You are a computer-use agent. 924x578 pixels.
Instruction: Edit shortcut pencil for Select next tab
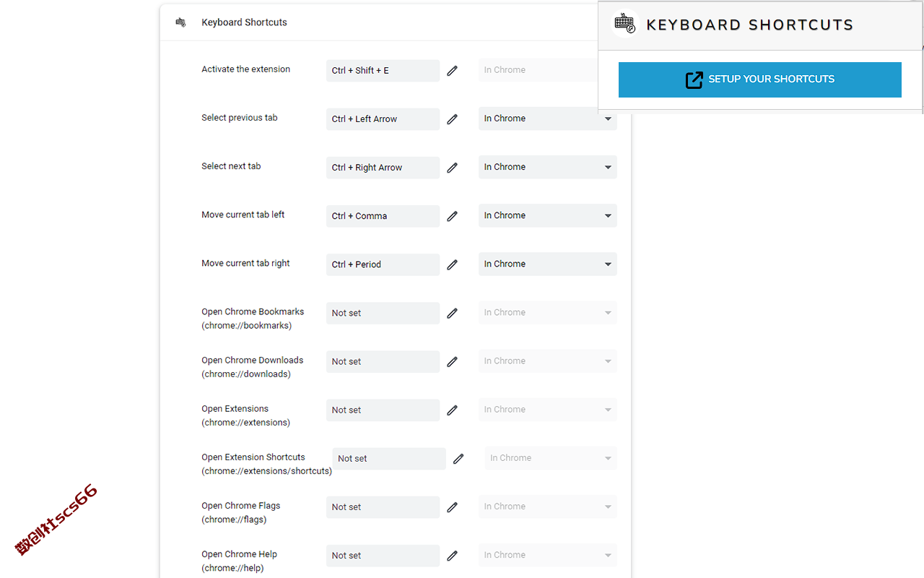point(452,168)
